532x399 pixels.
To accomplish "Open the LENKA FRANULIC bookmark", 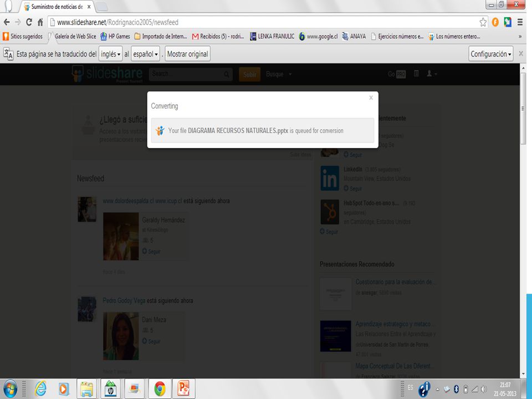I will tap(272, 37).
